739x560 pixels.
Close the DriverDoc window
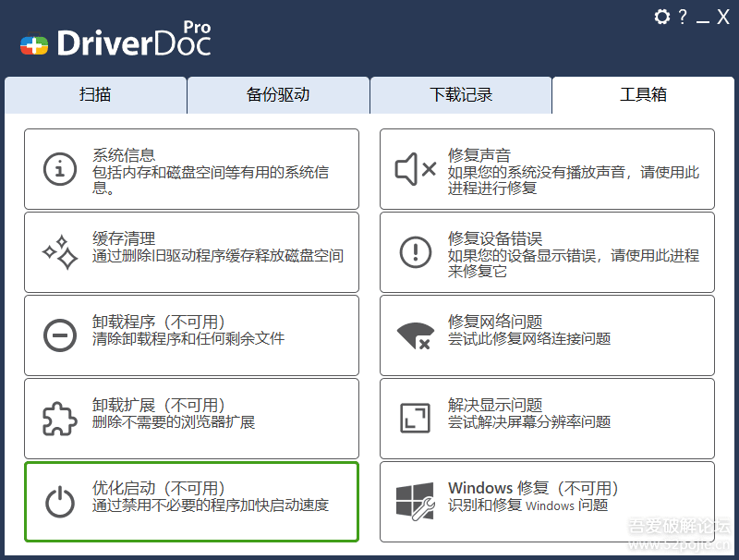[x=723, y=17]
